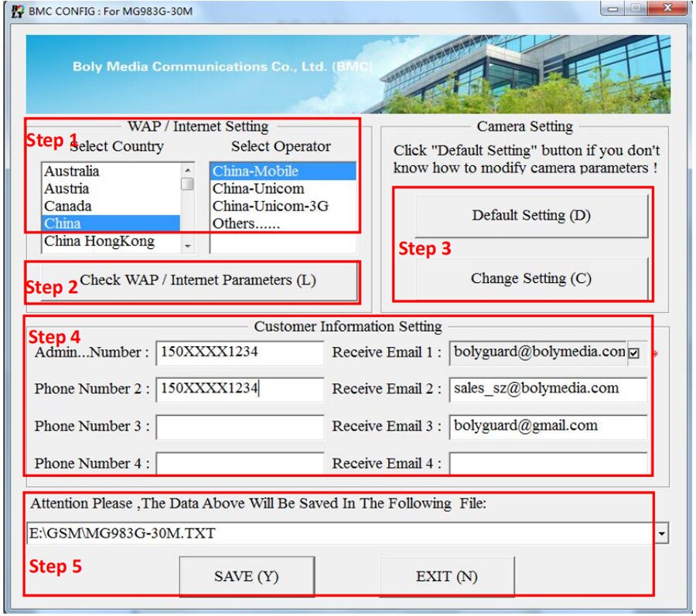Click the Phone Number 3 field
Viewport: 696px width, 616px height.
[240, 427]
